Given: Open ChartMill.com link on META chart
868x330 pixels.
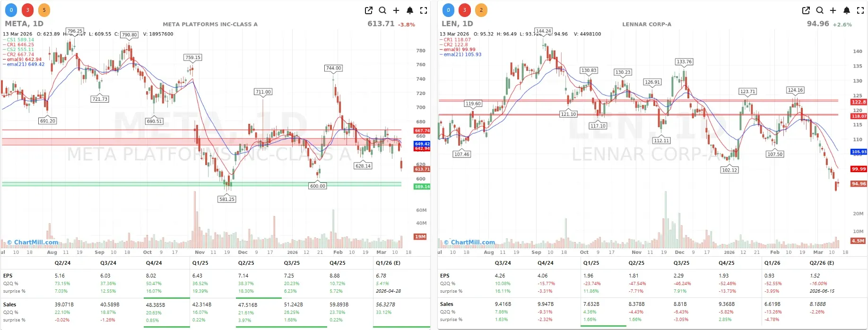Looking at the screenshot, I should tap(36, 242).
